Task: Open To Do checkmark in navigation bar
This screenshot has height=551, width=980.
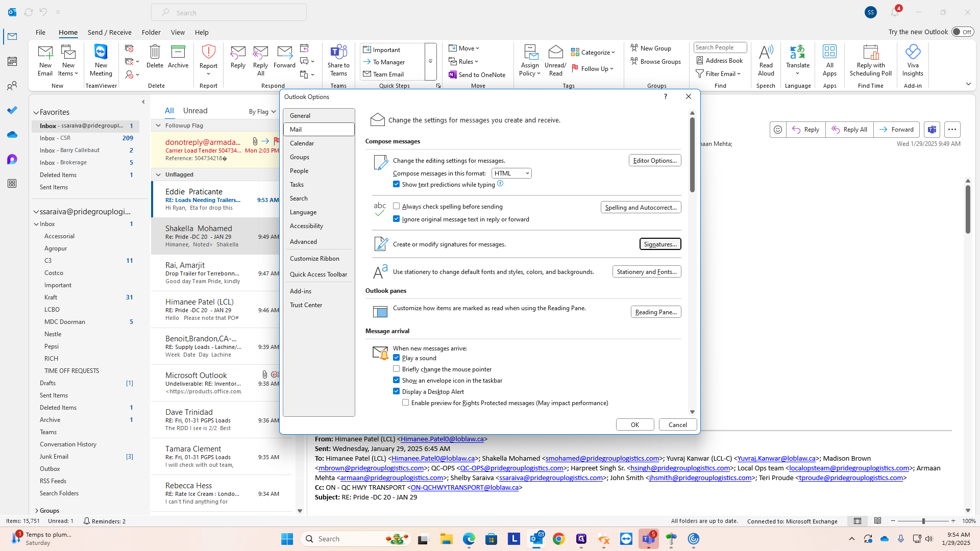Action: (x=12, y=110)
